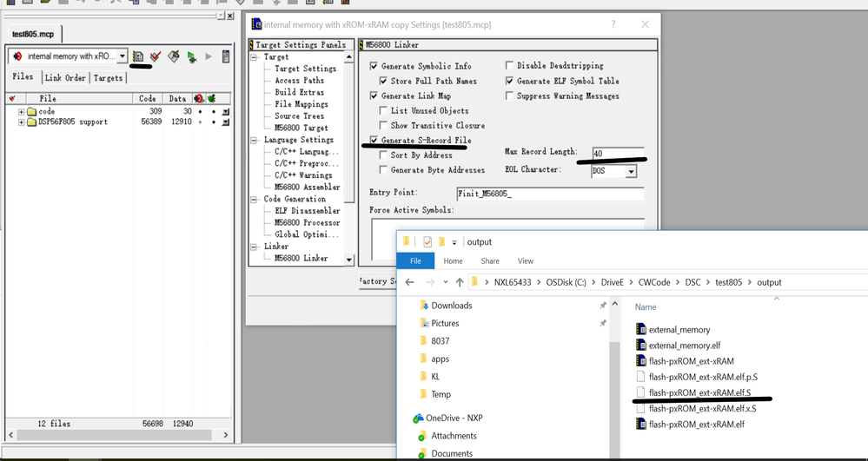Viewport: 868px width, 461px height.
Task: Click the target column header red icon
Action: coord(199,98)
